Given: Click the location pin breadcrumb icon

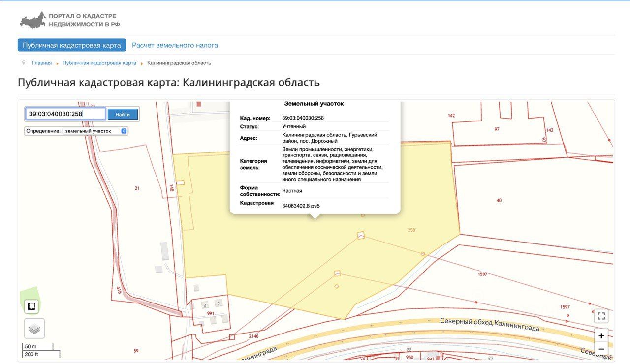Looking at the screenshot, I should tap(24, 63).
